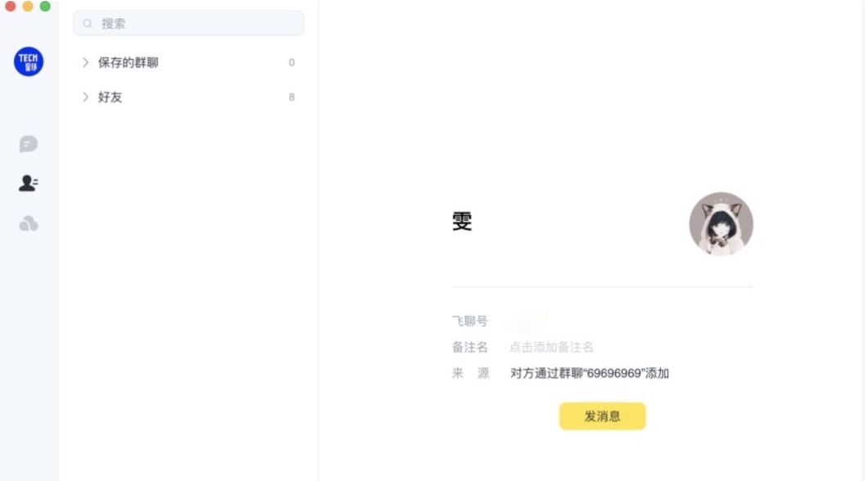Open the TECH profile avatar
The width and height of the screenshot is (868, 481).
tap(29, 61)
